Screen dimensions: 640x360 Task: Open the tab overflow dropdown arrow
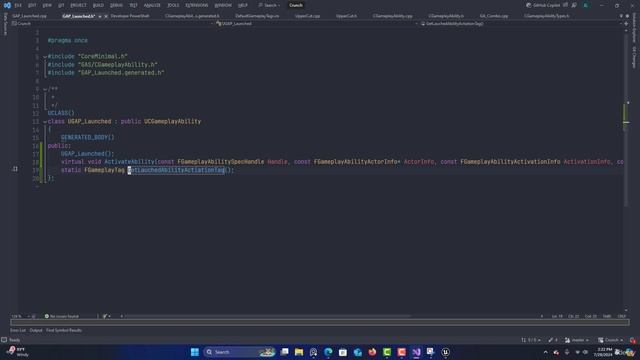pyautogui.click(x=621, y=16)
